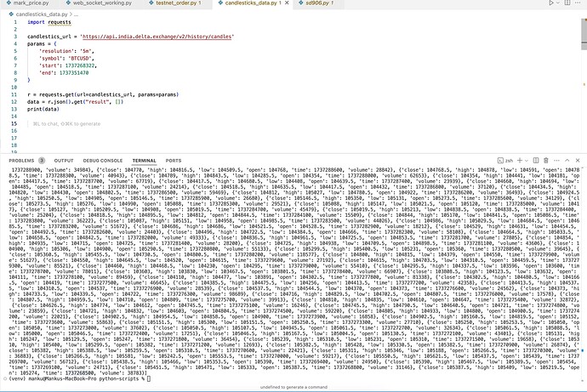
Task: Expand the breadcrumb ellipsis symbol
Action: point(76,14)
